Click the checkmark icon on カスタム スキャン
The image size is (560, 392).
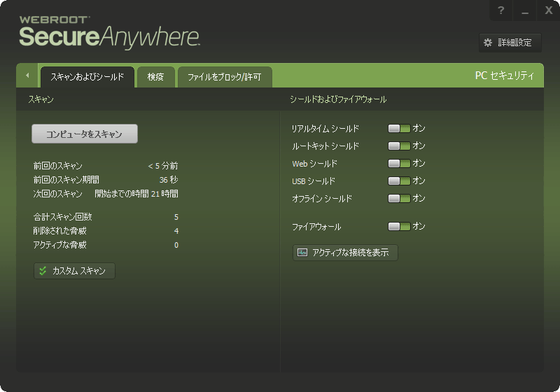pyautogui.click(x=43, y=271)
